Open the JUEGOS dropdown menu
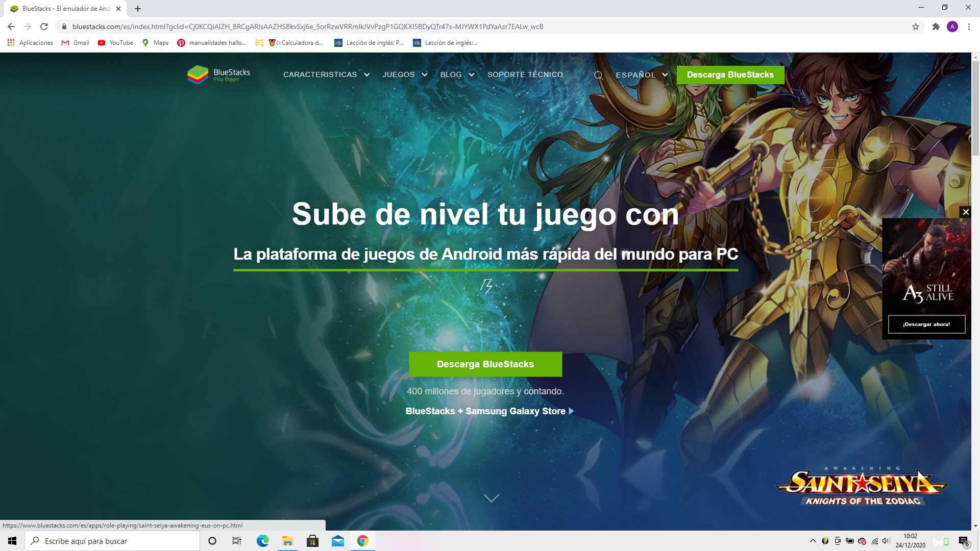Viewport: 980px width, 551px height. pos(399,74)
